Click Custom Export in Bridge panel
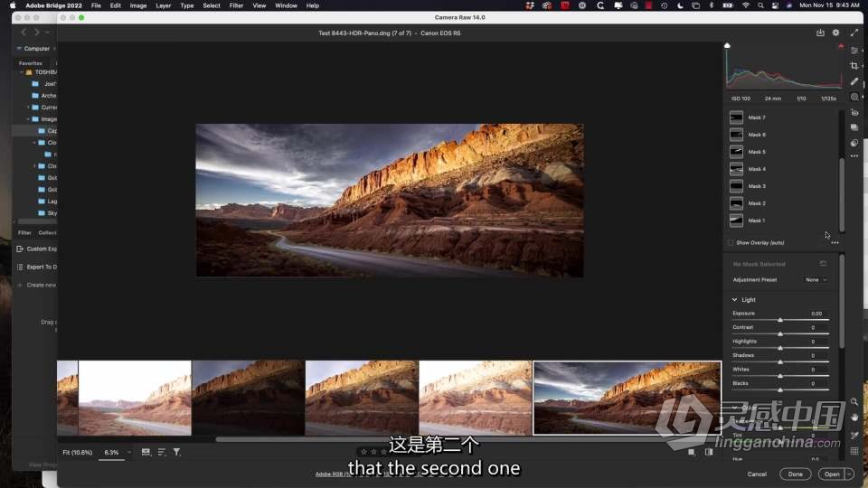This screenshot has height=488, width=868. click(36, 249)
